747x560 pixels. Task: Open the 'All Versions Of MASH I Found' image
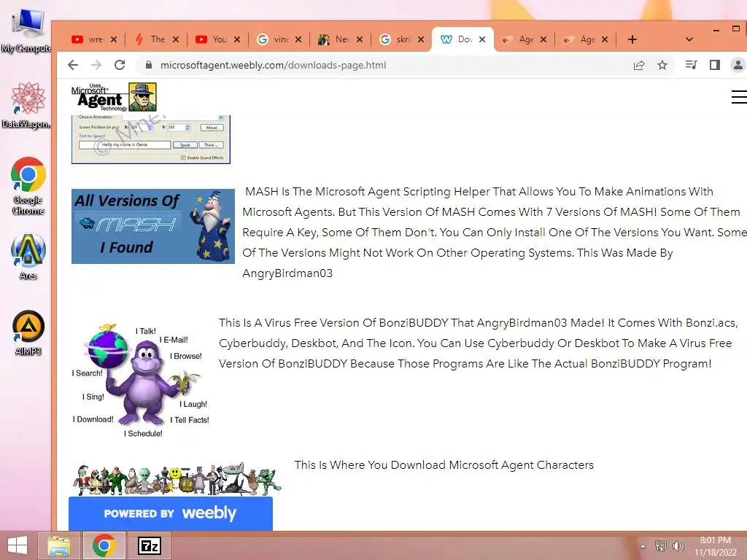(x=153, y=226)
